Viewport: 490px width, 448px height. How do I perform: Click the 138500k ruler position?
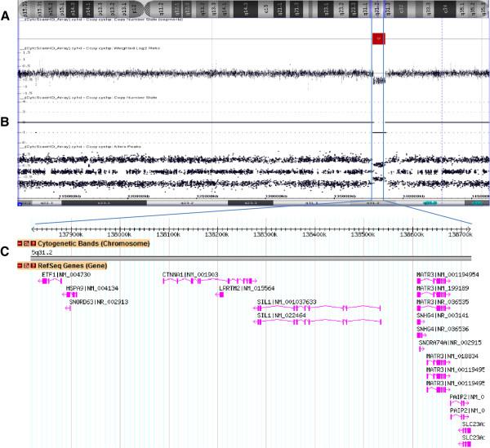tap(363, 234)
